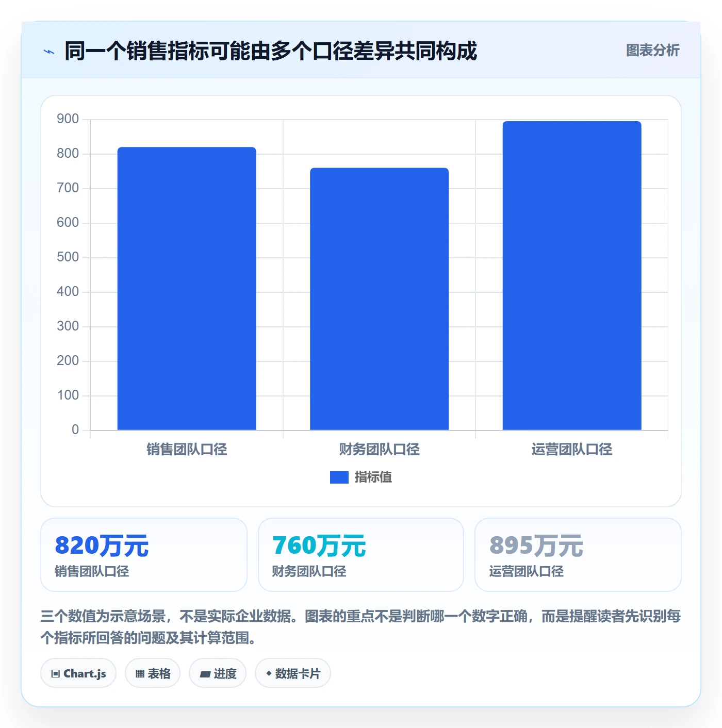Click the 运营团队口径 bar in the chart

pos(572,276)
